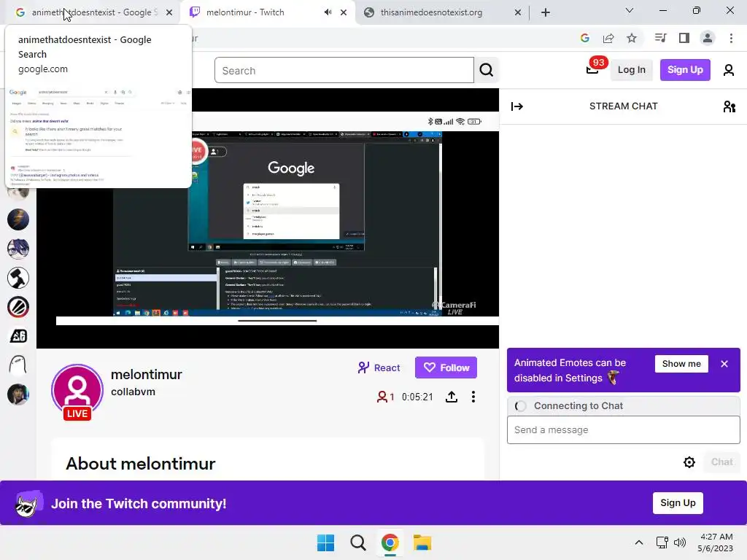Show hidden system tray icons
The height and width of the screenshot is (560, 747).
coord(639,542)
